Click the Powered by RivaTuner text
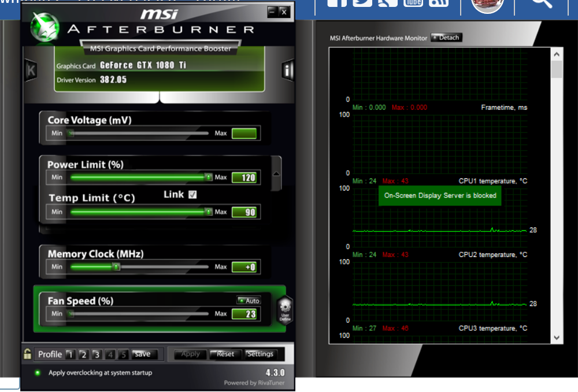This screenshot has width=578, height=392. coord(254,383)
